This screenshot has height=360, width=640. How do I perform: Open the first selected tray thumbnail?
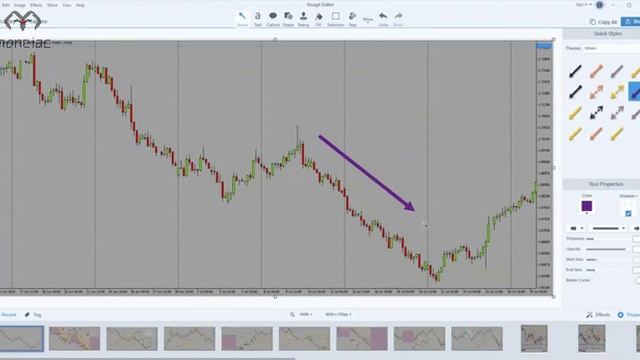[x=21, y=338]
